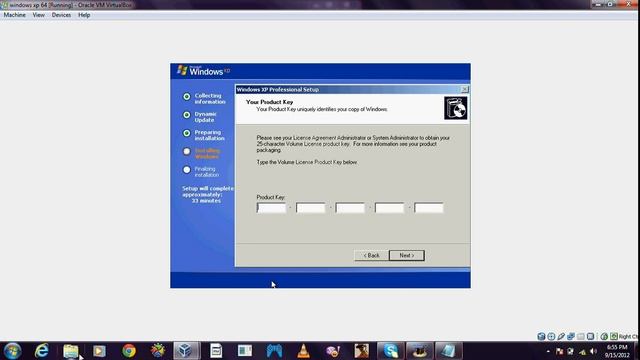
Task: Focus the fourth Product Key field
Action: pos(389,208)
